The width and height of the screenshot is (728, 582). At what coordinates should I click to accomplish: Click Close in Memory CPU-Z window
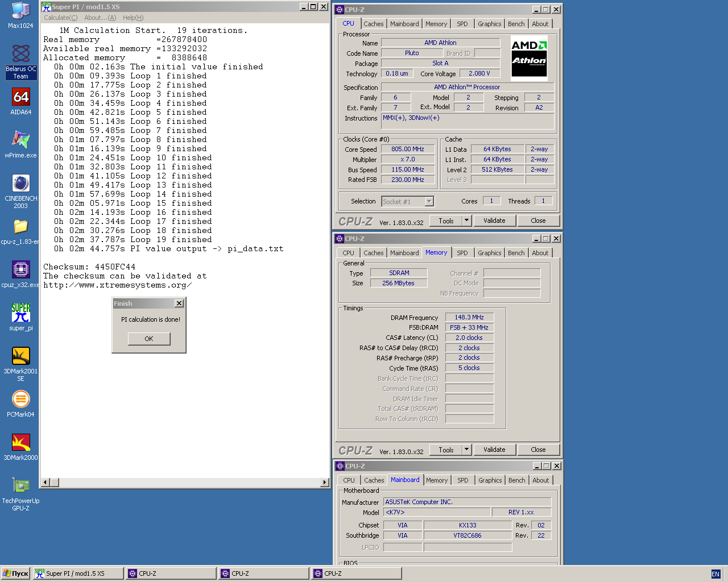click(x=538, y=450)
